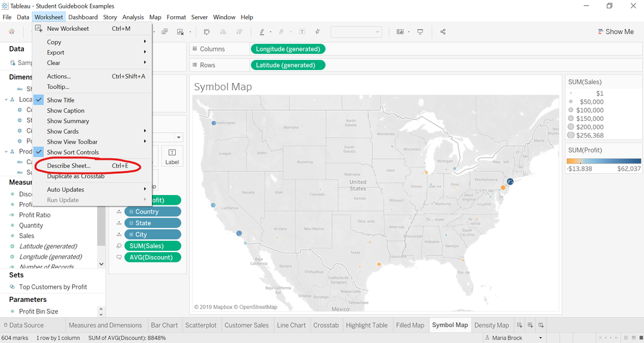Open the Maria Brock user dropdown arrow

[540, 338]
